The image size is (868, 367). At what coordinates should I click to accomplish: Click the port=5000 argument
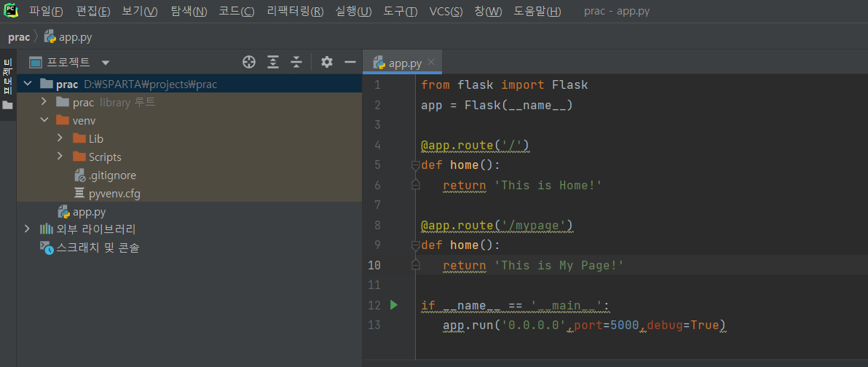pos(607,325)
